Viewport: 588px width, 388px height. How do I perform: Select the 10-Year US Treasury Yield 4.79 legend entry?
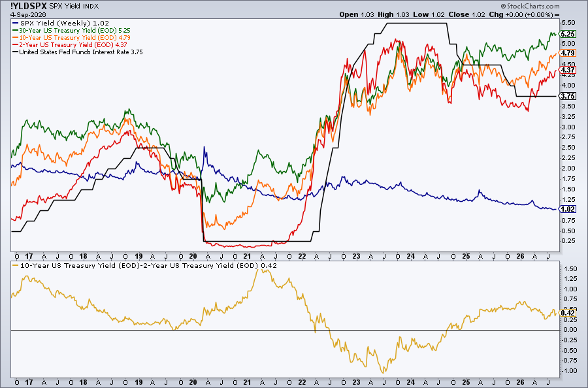tap(72, 37)
